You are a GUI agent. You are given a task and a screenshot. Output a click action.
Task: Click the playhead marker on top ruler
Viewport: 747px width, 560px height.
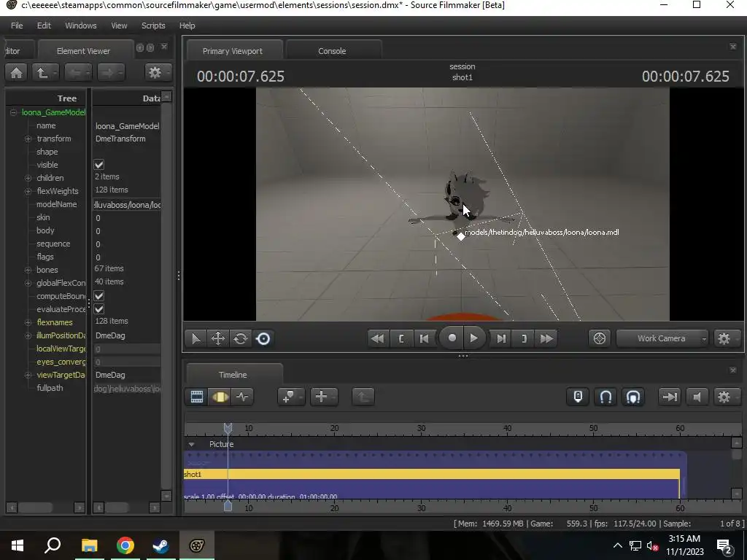click(228, 429)
